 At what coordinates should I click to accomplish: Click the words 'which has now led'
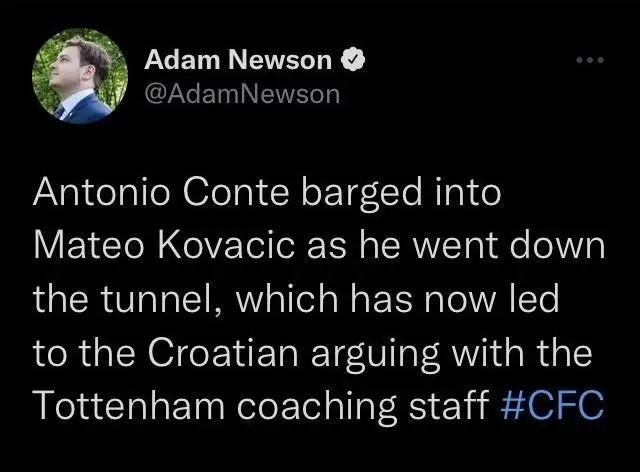point(397,298)
